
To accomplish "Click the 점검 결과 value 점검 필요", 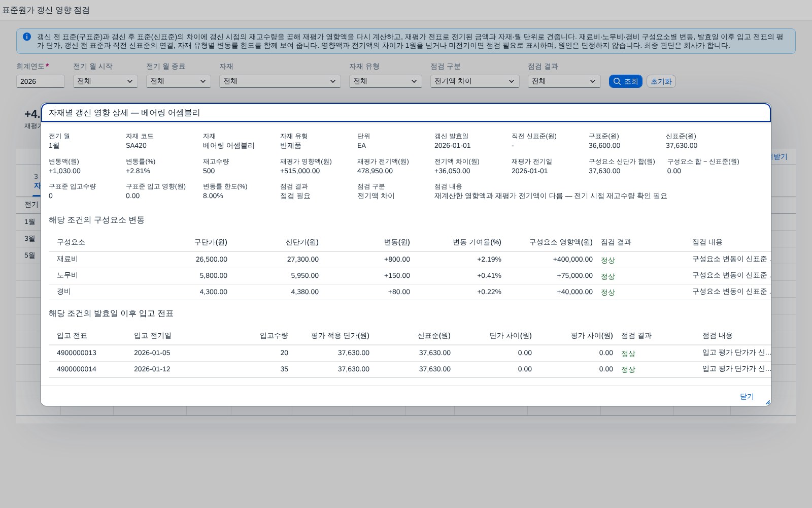I will (x=295, y=196).
